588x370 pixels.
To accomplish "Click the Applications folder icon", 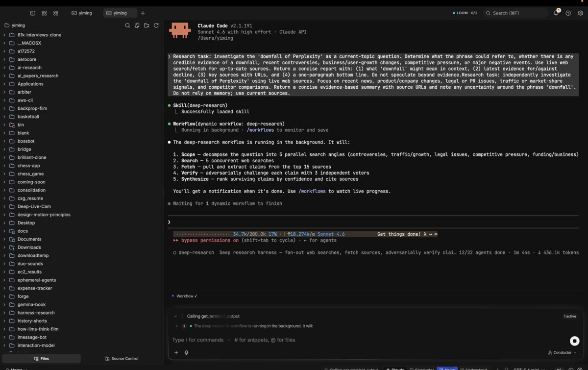I will 12,84.
